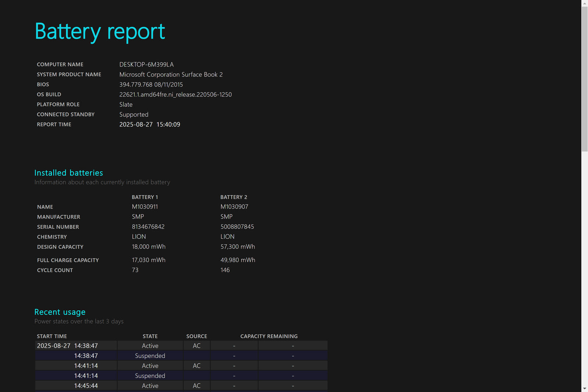Click the Microsoft Corporation Surface Book 2 text

pos(171,75)
